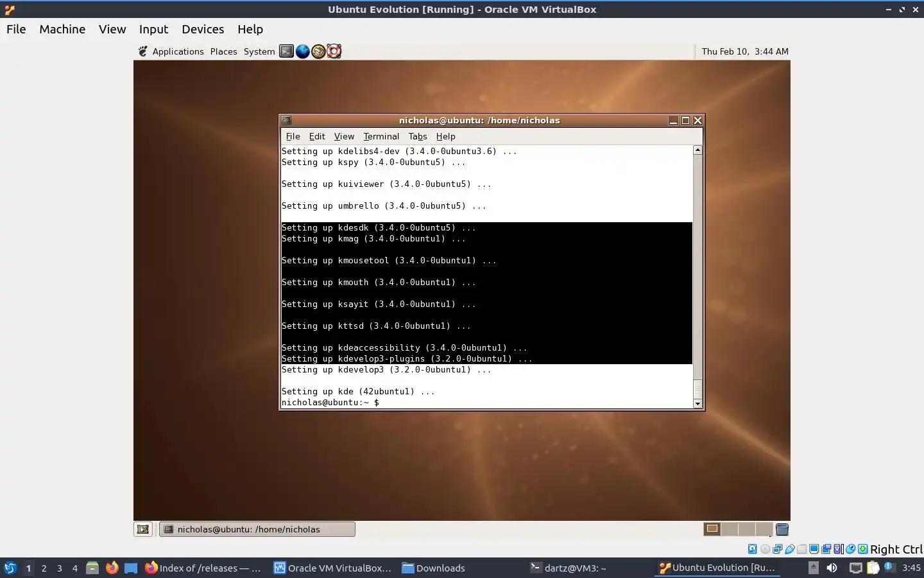This screenshot has height=578, width=924.
Task: Click the eject removable media tray icon
Action: 814,568
